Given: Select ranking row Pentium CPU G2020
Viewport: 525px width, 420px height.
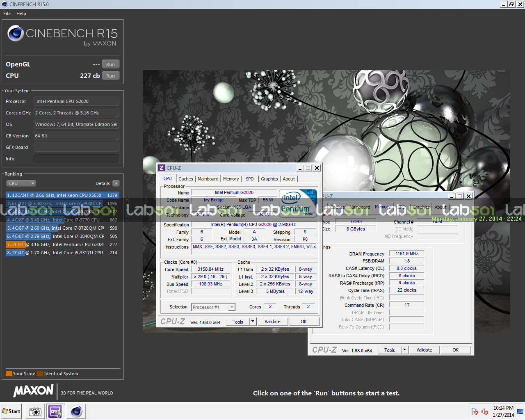Looking at the screenshot, I should pyautogui.click(x=62, y=244).
